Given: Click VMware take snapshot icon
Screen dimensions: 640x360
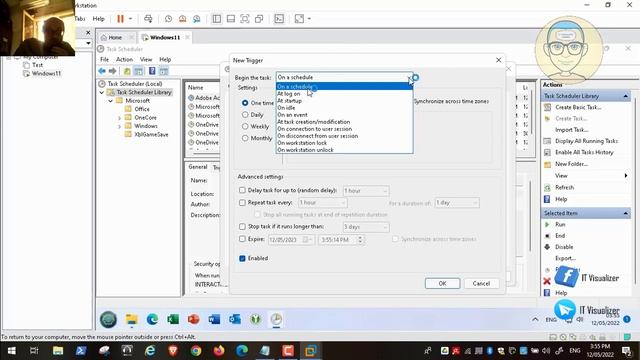Looking at the screenshot, I should (x=169, y=19).
